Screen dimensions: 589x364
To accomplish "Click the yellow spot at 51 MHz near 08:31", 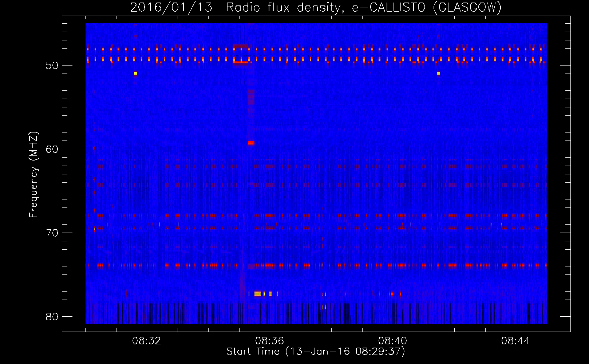I will (x=135, y=74).
